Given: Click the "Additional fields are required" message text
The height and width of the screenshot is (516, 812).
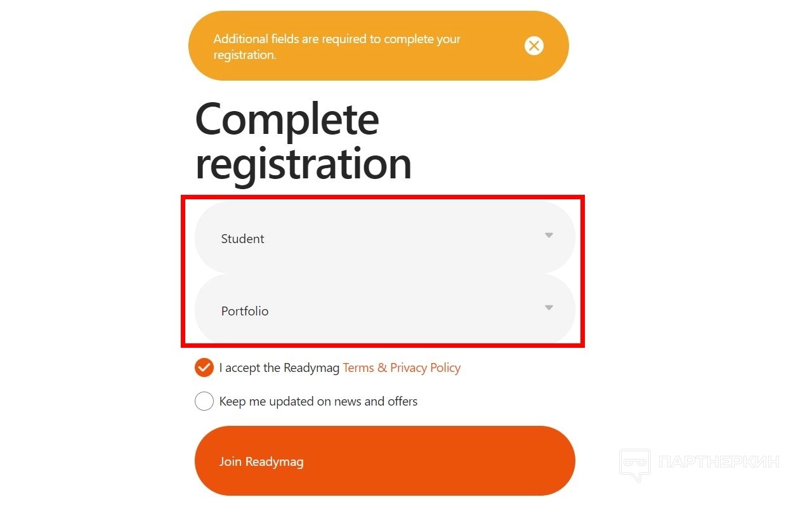Looking at the screenshot, I should pos(336,46).
